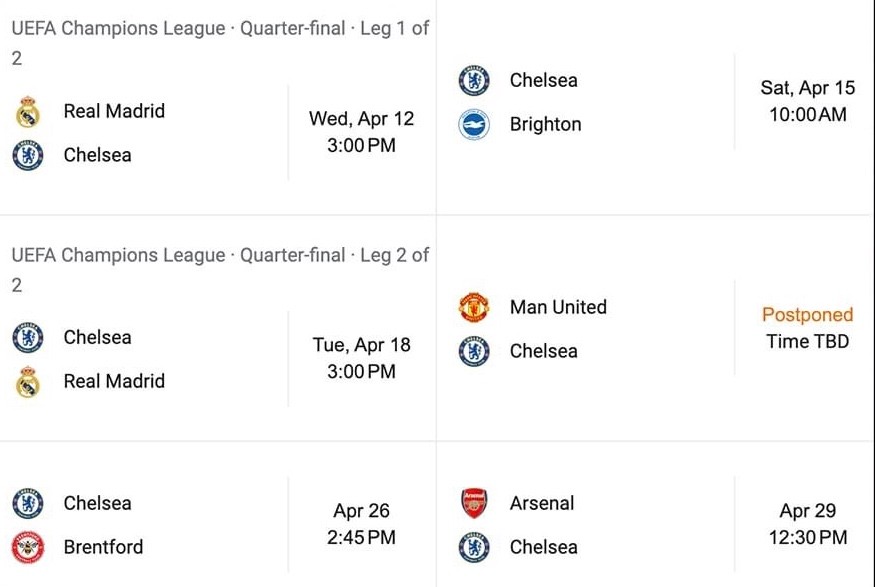
Task: Click the Arsenal club crest
Action: click(x=473, y=503)
